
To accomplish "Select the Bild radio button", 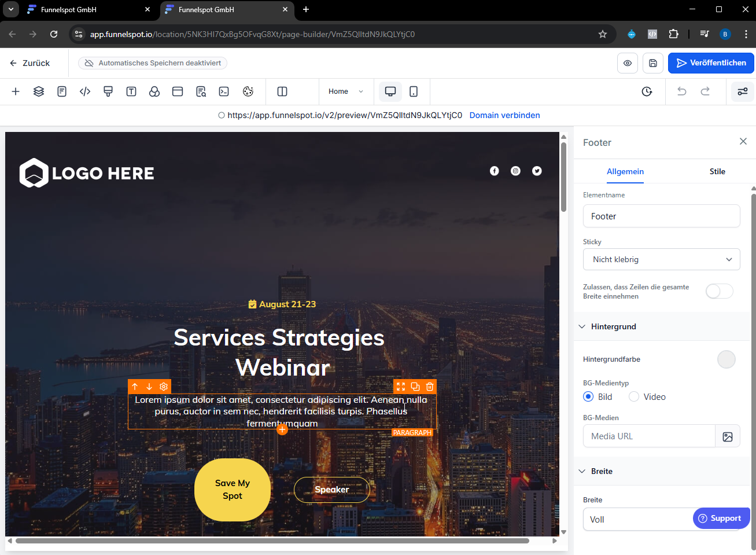I will coord(588,396).
